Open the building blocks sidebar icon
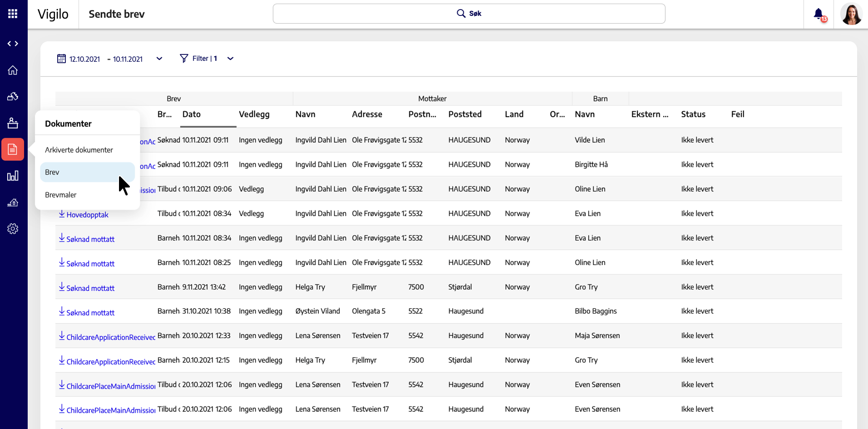Viewport: 868px width, 429px height. coord(13,96)
